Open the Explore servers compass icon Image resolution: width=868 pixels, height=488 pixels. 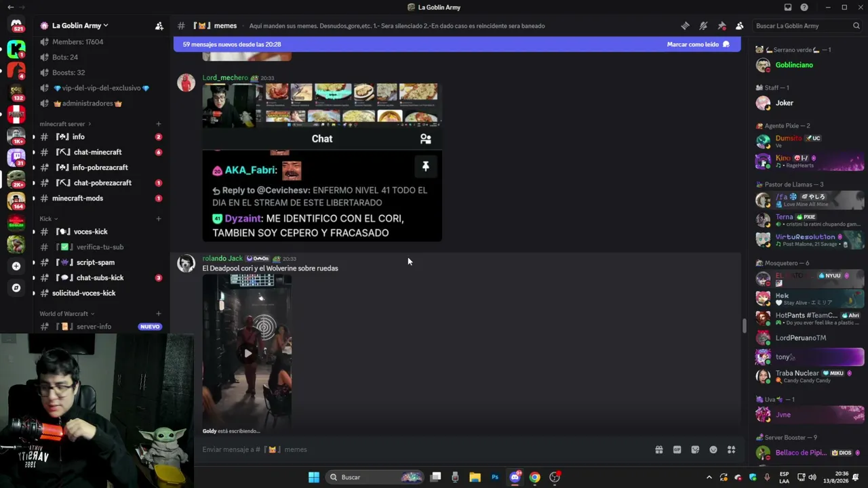tap(16, 288)
